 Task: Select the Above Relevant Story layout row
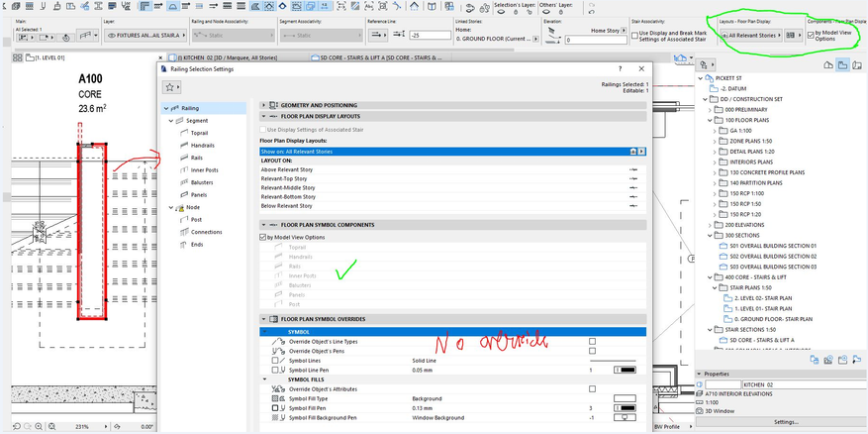(453, 169)
